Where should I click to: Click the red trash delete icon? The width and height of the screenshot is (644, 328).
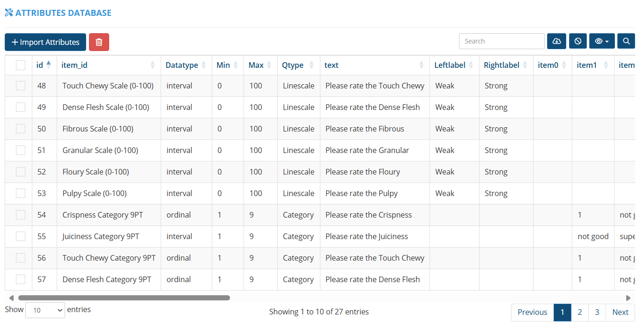pos(99,42)
